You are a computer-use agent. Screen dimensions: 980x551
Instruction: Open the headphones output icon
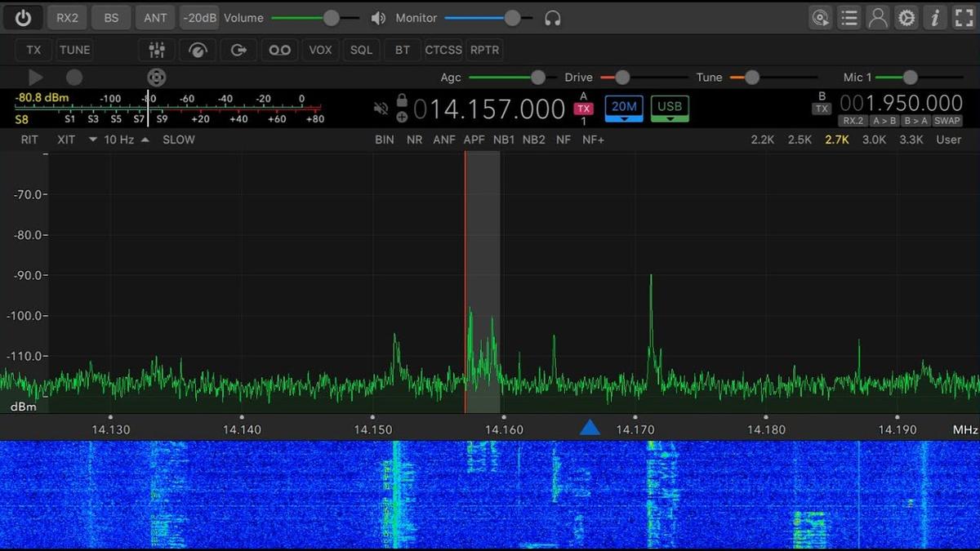553,17
